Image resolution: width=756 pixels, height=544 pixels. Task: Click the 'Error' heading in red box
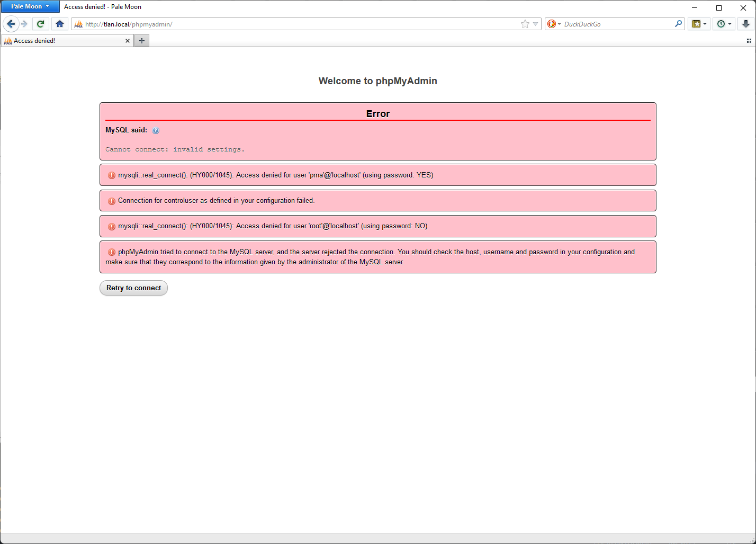coord(378,114)
